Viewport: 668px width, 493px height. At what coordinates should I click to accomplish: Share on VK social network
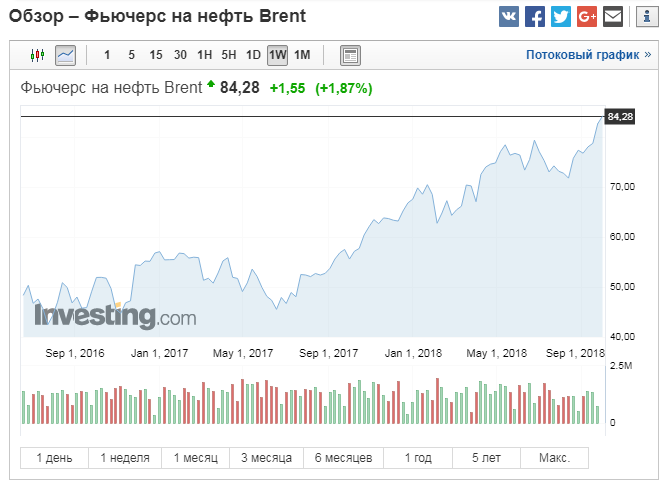[x=509, y=17]
